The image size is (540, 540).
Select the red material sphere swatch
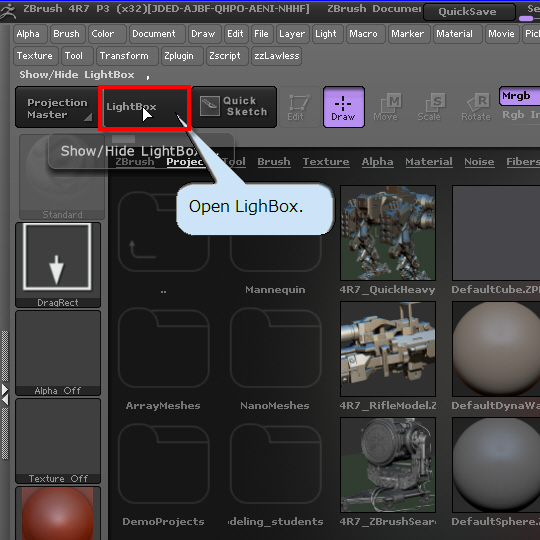click(58, 514)
